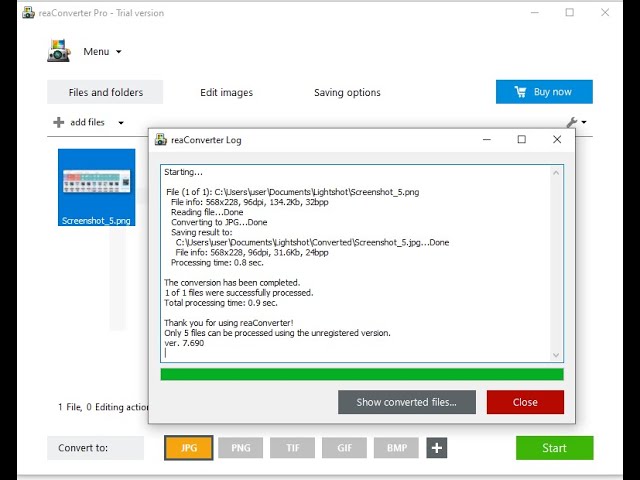Click the Buy now button
Viewport: 640px width, 480px height.
tap(544, 92)
